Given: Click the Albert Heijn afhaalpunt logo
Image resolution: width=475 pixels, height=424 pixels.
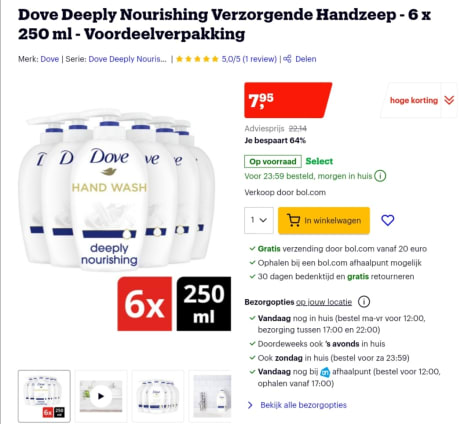Looking at the screenshot, I should [x=325, y=372].
